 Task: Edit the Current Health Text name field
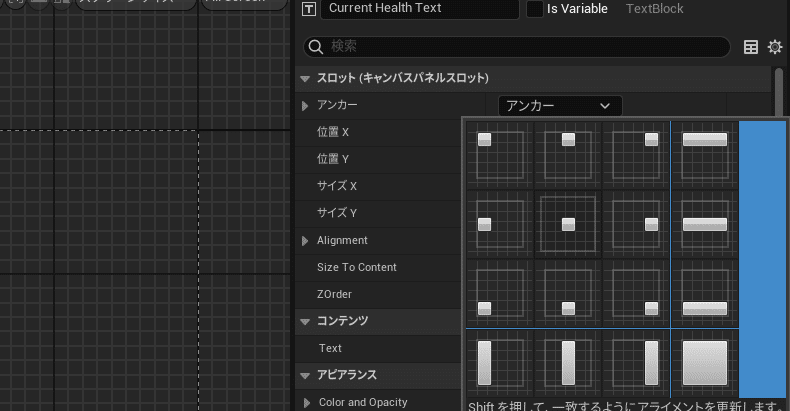coord(420,9)
